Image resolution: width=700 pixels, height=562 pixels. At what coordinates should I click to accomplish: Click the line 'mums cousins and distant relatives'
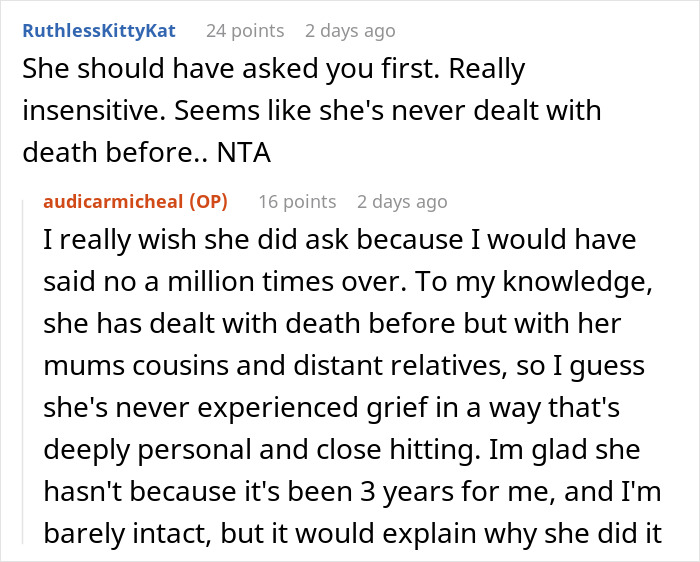tap(344, 366)
